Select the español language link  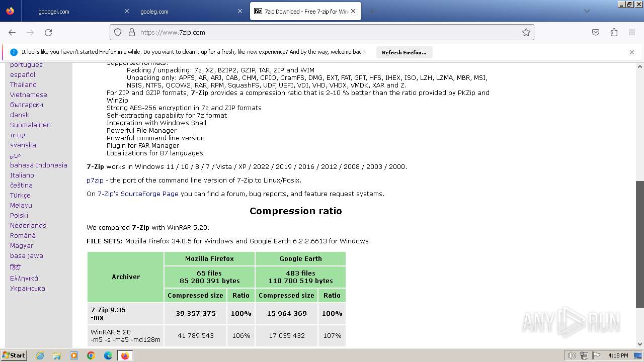23,74
